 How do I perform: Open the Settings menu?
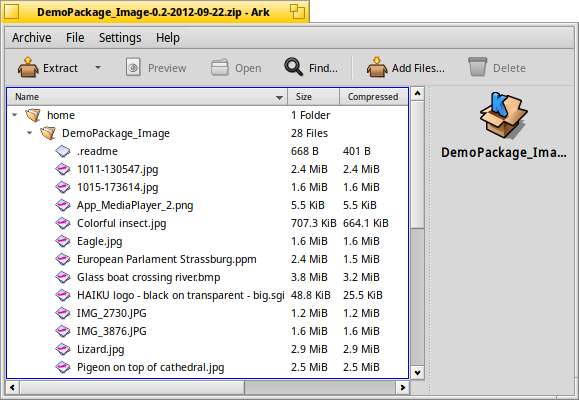point(120,38)
